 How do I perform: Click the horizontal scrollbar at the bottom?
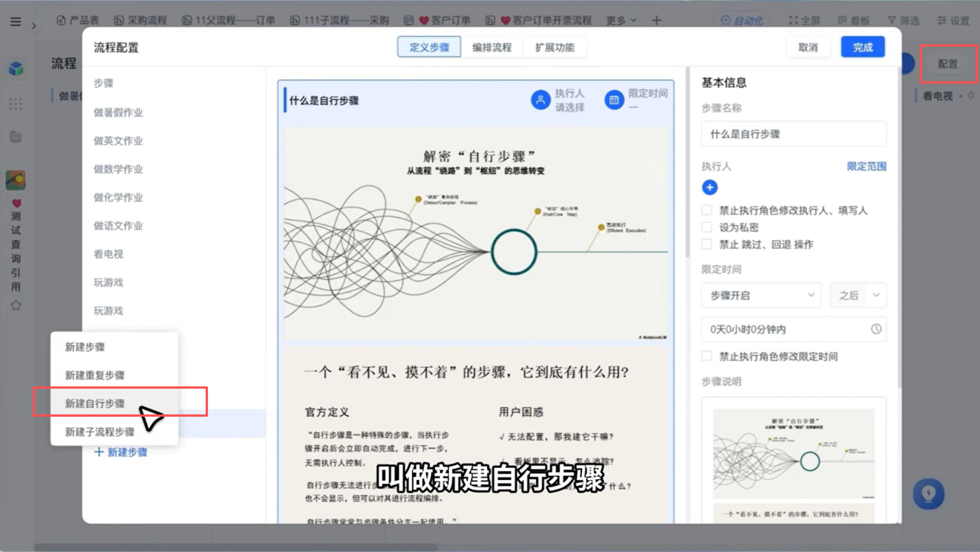click(x=235, y=548)
